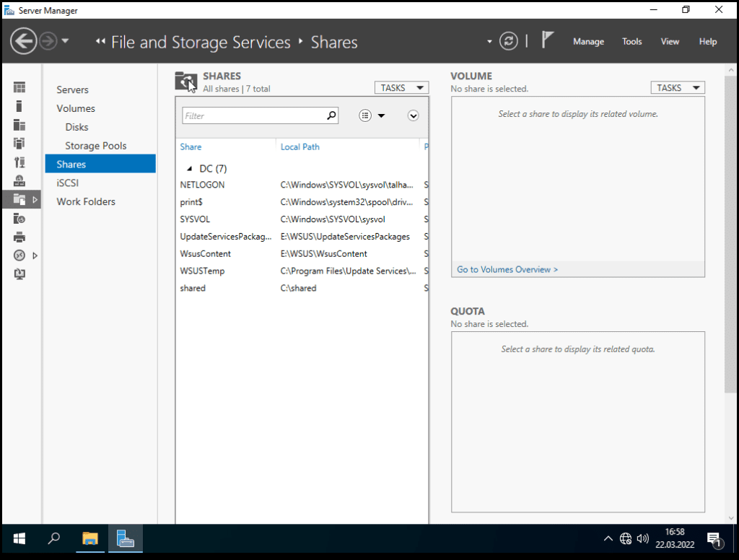Open the Dashboard sidebar icon
Image resolution: width=739 pixels, height=560 pixels.
click(19, 87)
